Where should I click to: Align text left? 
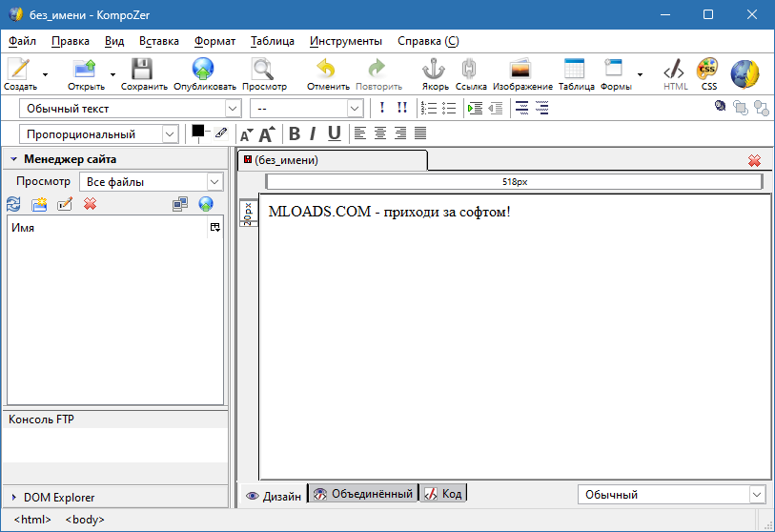coord(360,133)
